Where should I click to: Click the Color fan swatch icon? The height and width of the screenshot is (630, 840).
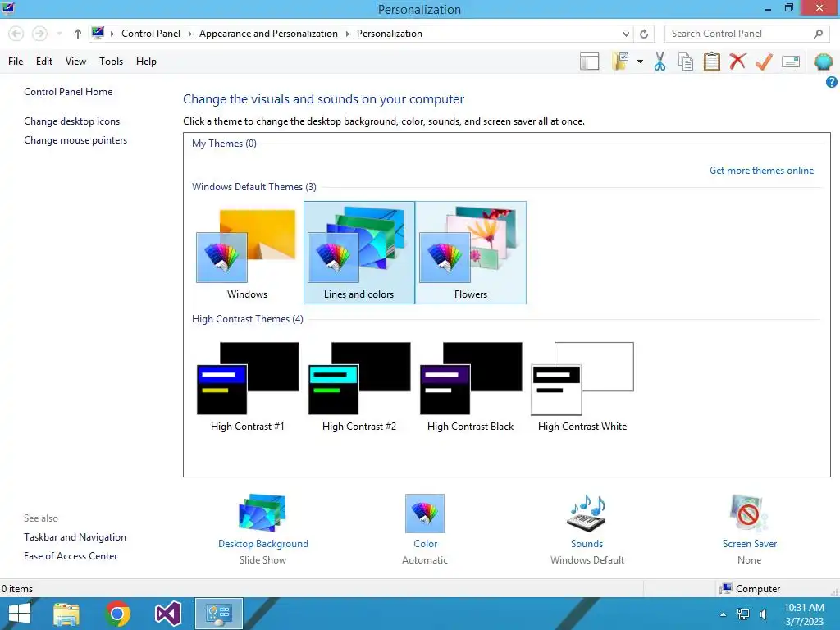click(425, 514)
